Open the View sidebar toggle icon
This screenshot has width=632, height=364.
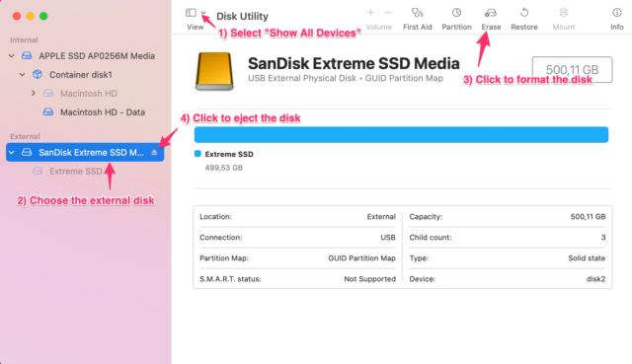pos(191,13)
